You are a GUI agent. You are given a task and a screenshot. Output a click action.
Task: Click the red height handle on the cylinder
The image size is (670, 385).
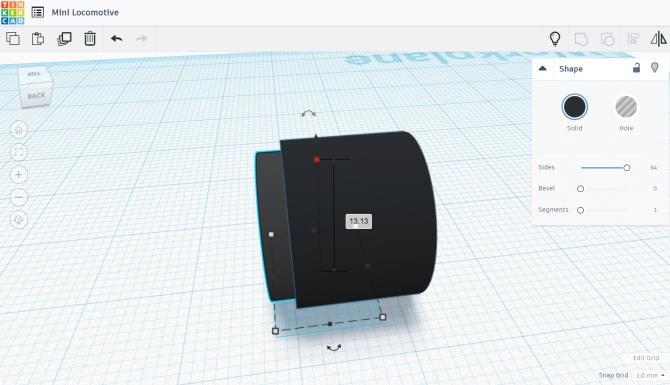tap(317, 159)
